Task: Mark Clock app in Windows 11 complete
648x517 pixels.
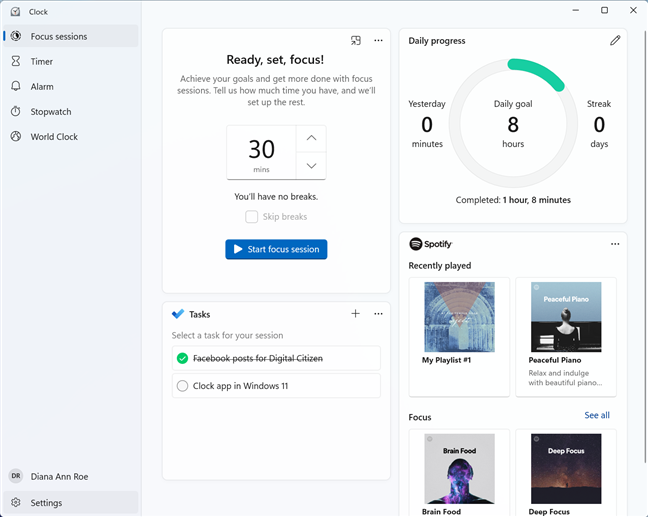Action: click(182, 386)
